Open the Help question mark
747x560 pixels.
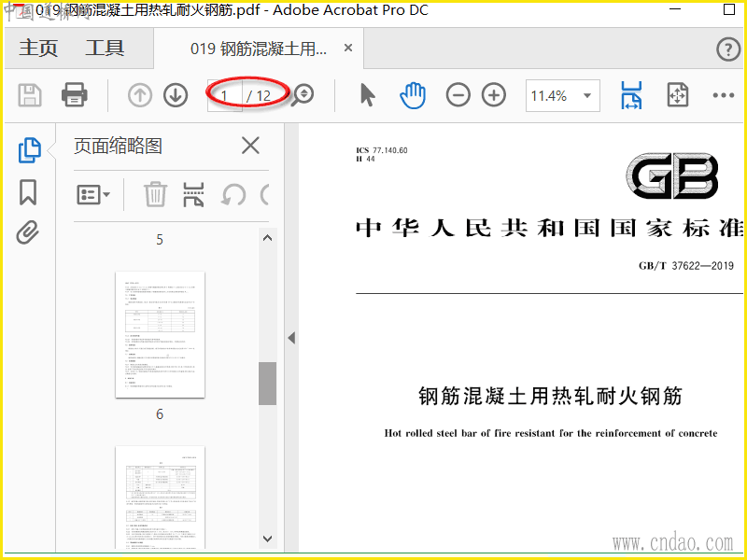click(728, 49)
